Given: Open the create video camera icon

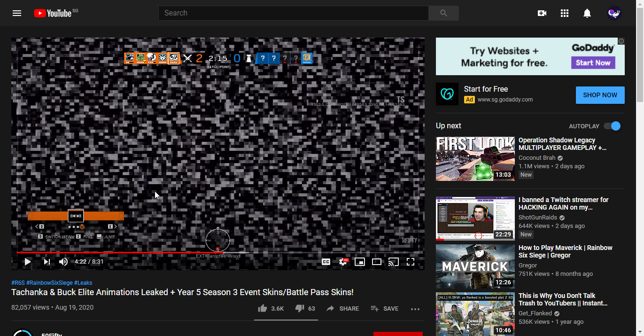Looking at the screenshot, I should (542, 13).
